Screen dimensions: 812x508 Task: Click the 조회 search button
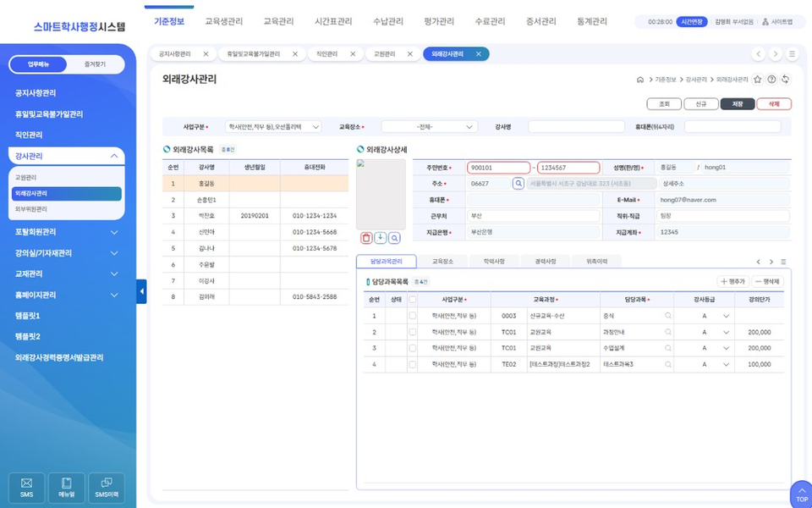tap(664, 104)
